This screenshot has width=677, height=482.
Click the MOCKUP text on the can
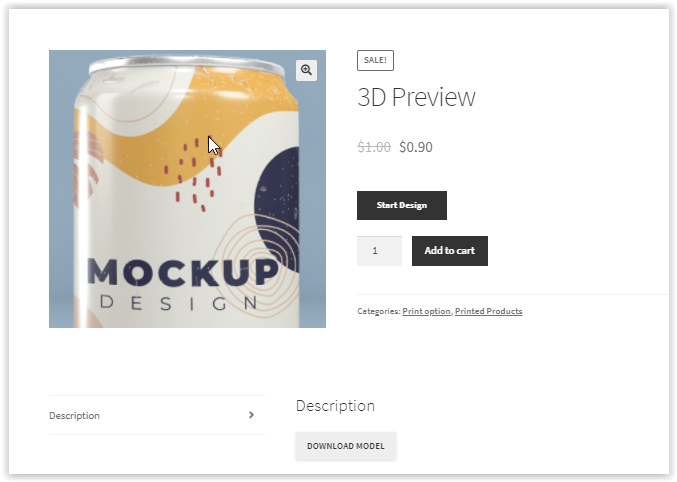[183, 272]
